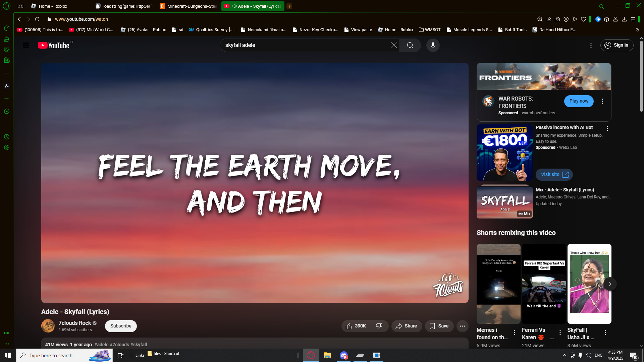Show hidden system tray icons
The image size is (644, 362).
pos(565,355)
